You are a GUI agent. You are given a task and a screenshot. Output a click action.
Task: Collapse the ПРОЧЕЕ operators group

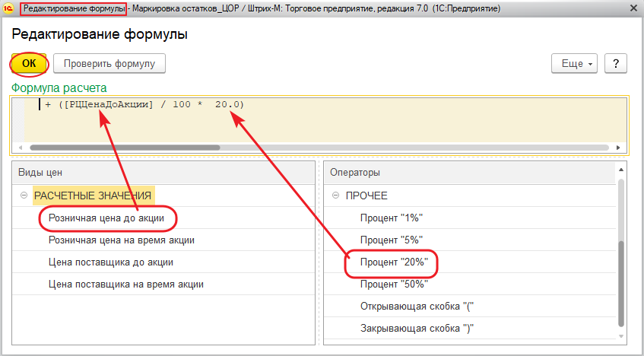pyautogui.click(x=336, y=195)
